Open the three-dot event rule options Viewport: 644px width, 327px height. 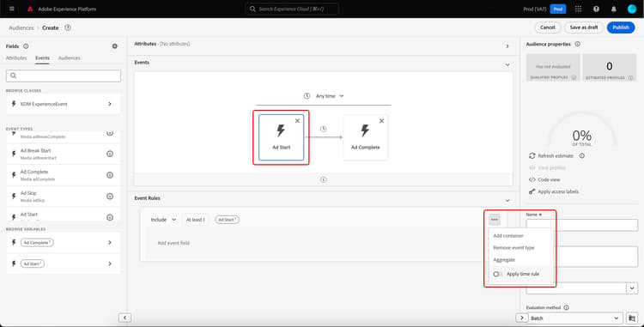pyautogui.click(x=495, y=220)
